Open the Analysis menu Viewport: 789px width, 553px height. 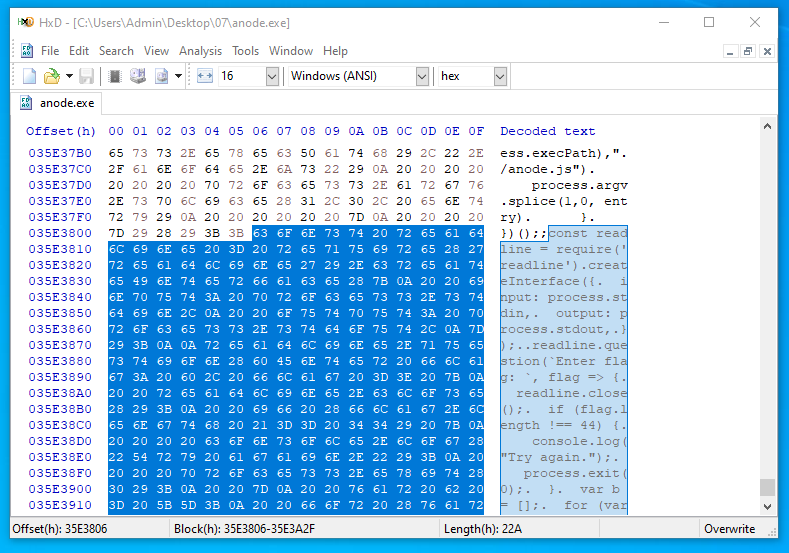(x=200, y=51)
